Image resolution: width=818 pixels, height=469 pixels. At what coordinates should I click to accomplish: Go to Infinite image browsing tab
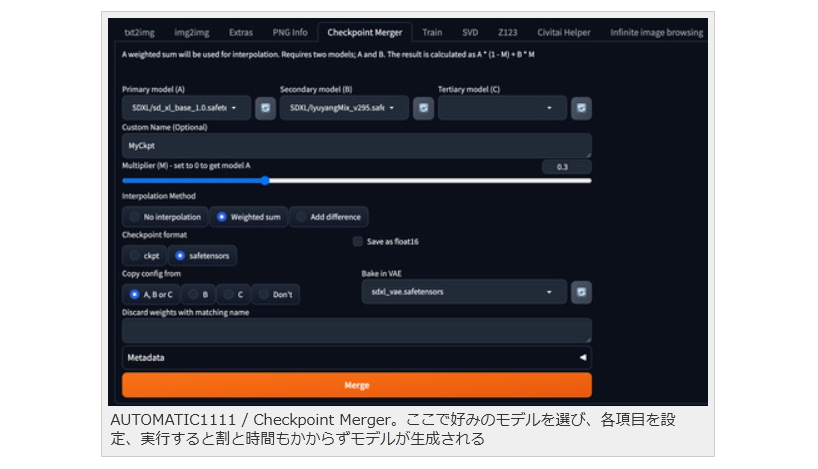tap(656, 32)
